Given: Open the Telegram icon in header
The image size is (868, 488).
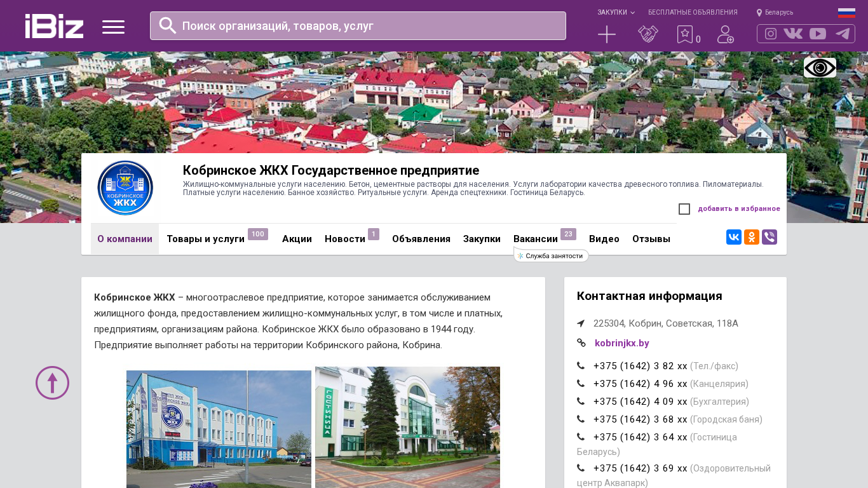Looking at the screenshot, I should point(843,34).
